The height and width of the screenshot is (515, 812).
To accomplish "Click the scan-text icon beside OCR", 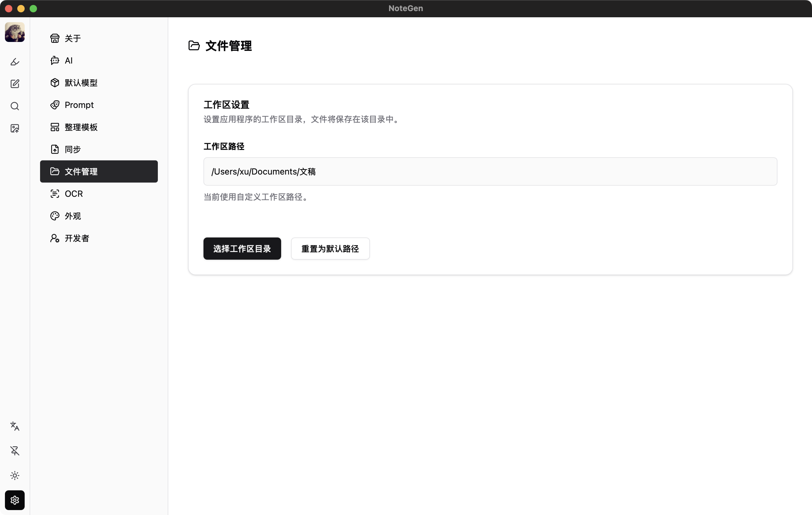I will (x=55, y=194).
